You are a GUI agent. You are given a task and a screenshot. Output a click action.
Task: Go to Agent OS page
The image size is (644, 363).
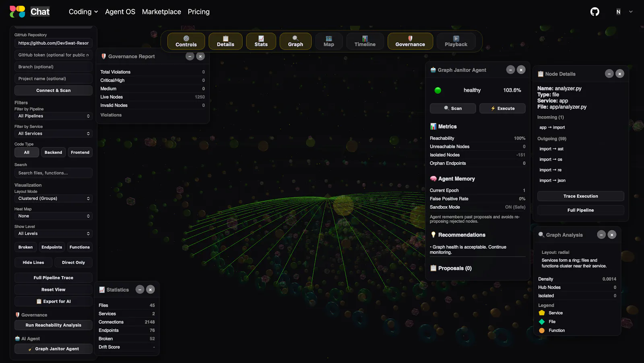point(120,12)
